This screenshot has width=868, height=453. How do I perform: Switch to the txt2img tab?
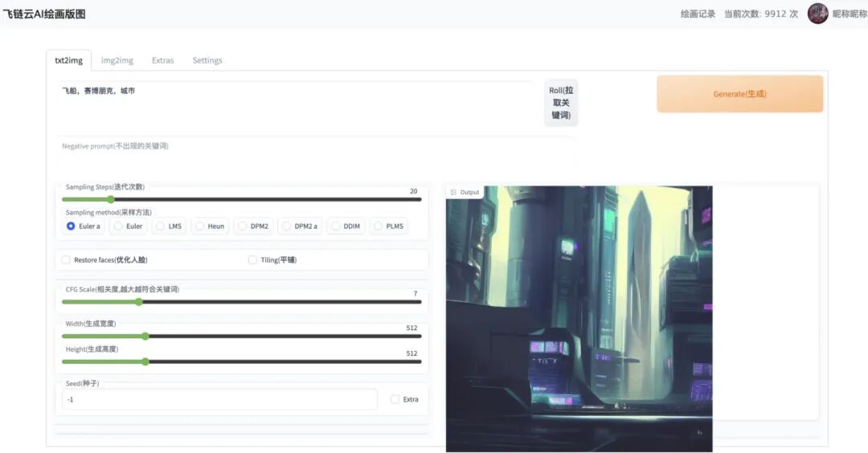coord(68,60)
